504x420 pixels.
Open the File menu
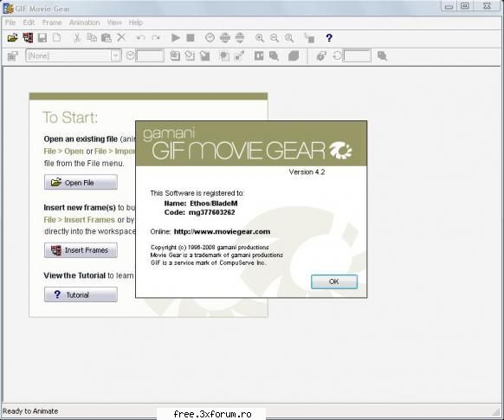click(10, 23)
